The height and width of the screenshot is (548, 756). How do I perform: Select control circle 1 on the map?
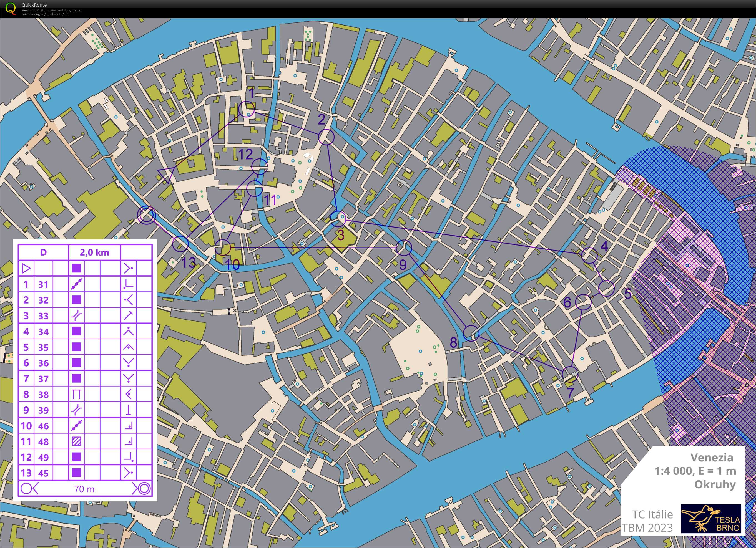(247, 109)
